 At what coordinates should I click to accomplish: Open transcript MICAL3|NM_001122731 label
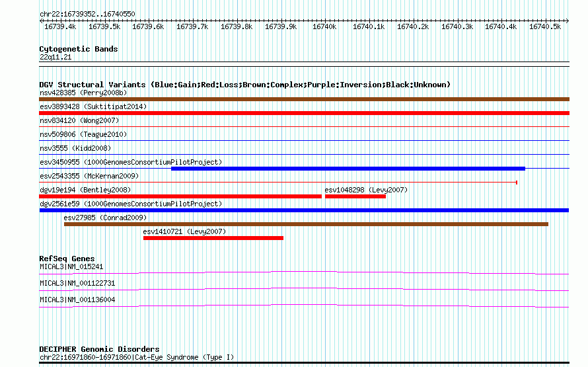pos(77,283)
